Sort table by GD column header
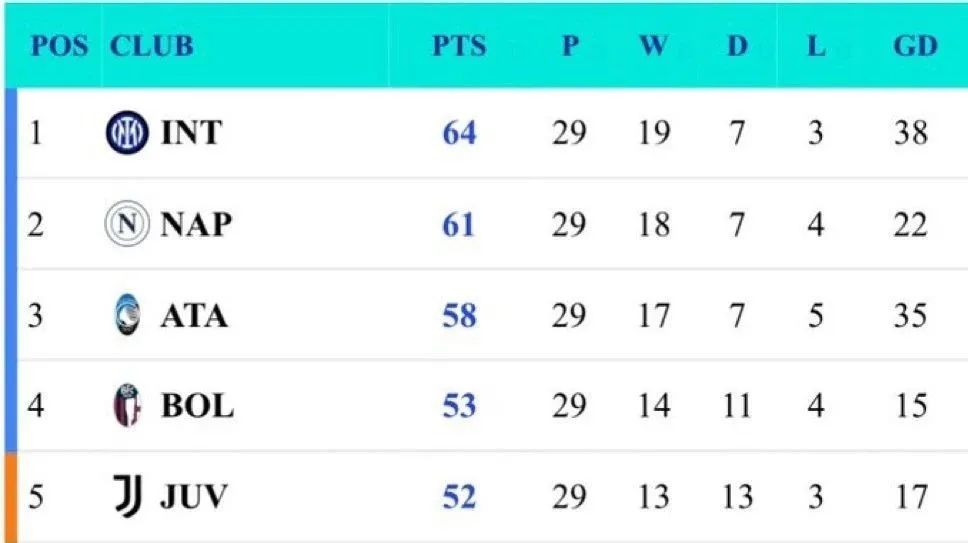Image resolution: width=968 pixels, height=543 pixels. click(915, 46)
